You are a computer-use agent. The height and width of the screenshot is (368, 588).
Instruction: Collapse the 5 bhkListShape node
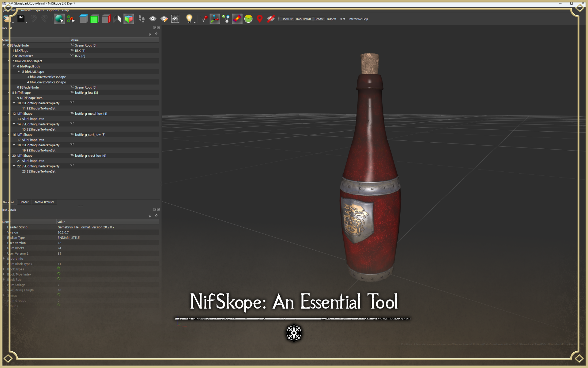point(19,71)
